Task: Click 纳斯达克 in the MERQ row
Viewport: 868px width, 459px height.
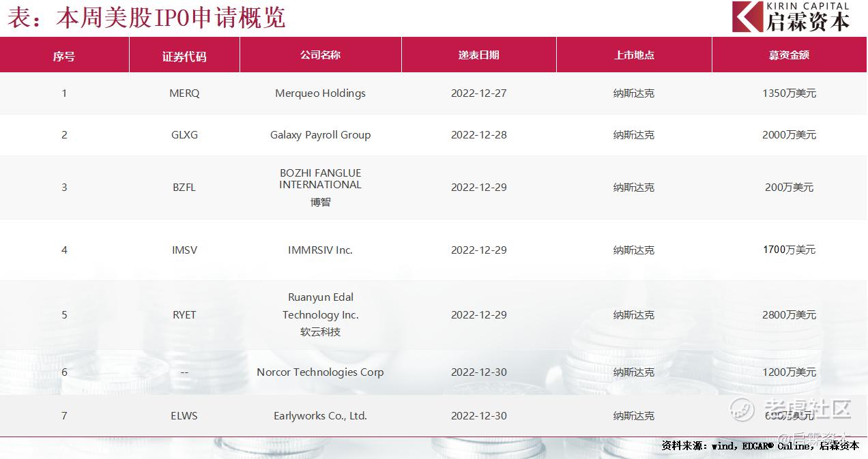Action: coord(634,93)
